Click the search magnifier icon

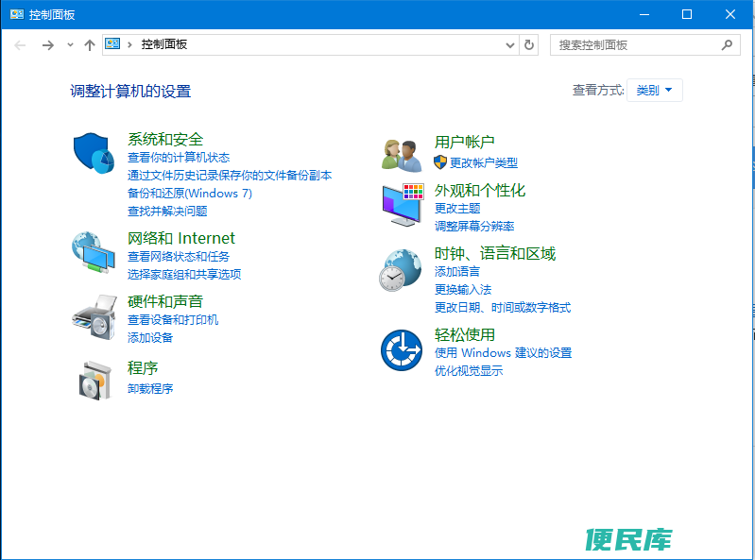tap(727, 44)
